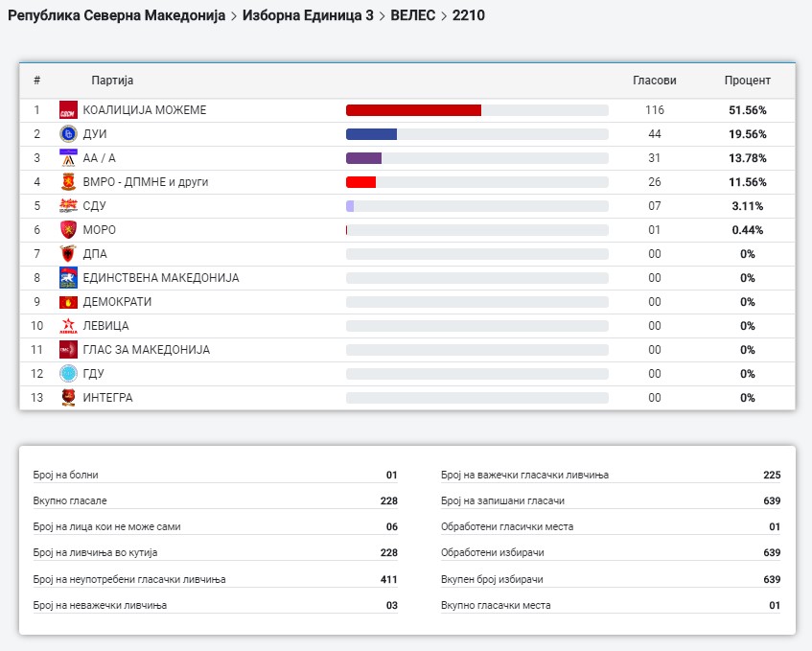This screenshot has height=651, width=812.
Task: Select the ГЛАС ЗА МАКЕДОНИЈА party row
Action: 146,350
